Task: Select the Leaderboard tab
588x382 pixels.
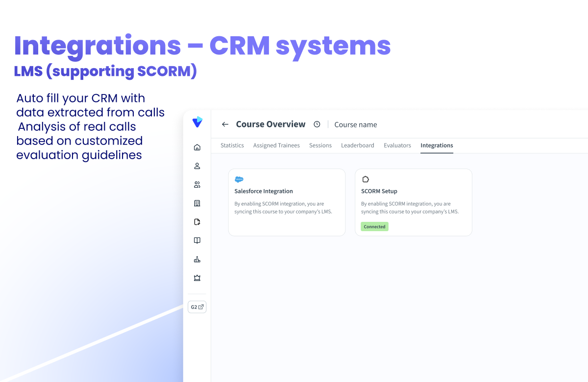Action: [358, 145]
